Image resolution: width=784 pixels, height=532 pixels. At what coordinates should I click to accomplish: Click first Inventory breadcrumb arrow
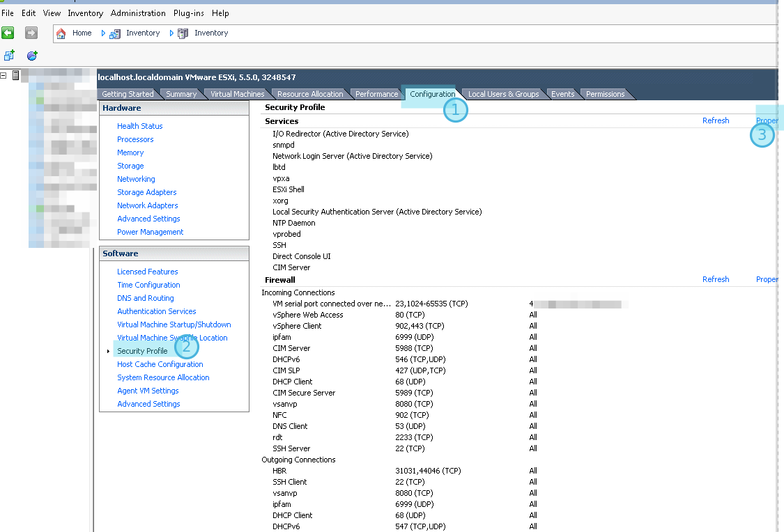[104, 33]
